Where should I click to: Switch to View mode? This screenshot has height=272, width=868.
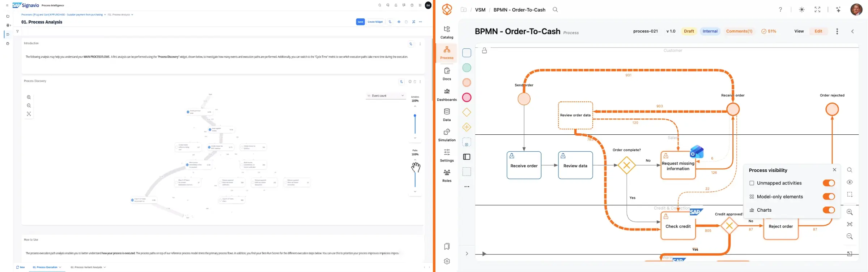coord(799,31)
